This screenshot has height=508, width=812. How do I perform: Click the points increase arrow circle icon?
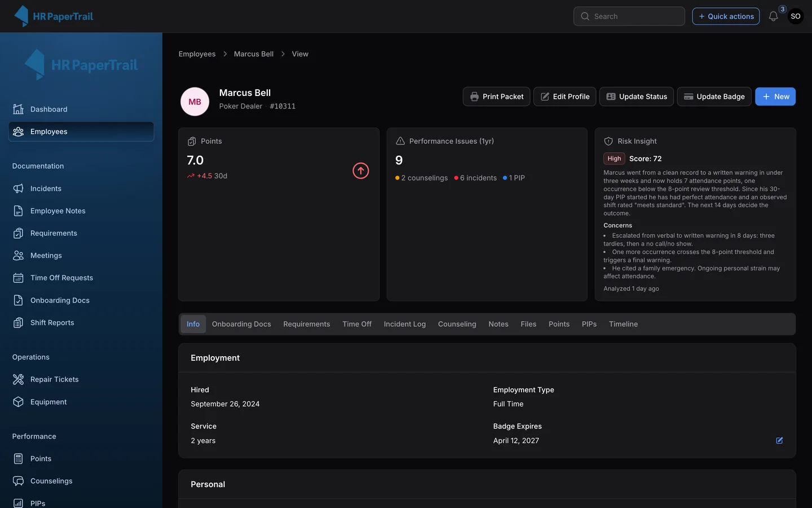click(x=361, y=170)
